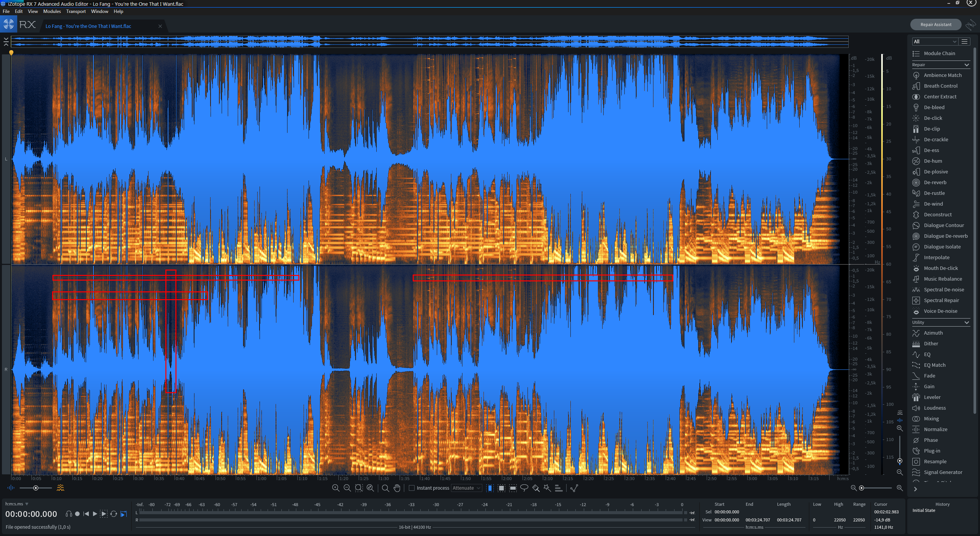Screen dimensions: 980x536
Task: Toggle playhead follows playback button
Action: coord(124,514)
